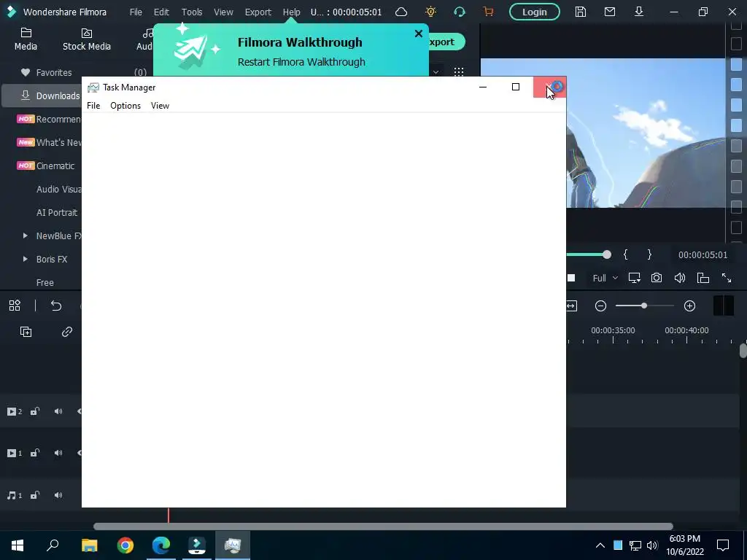Open the shopping cart icon
747x560 pixels.
point(488,12)
